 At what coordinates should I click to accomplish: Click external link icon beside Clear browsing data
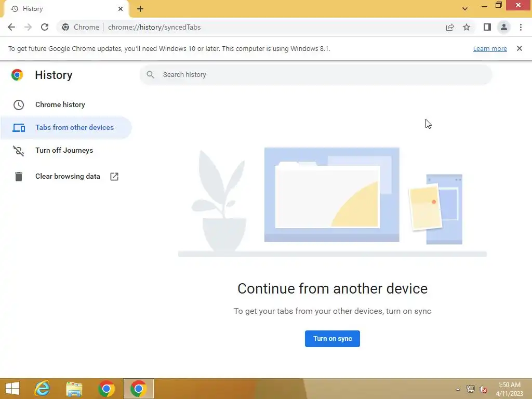tap(114, 177)
